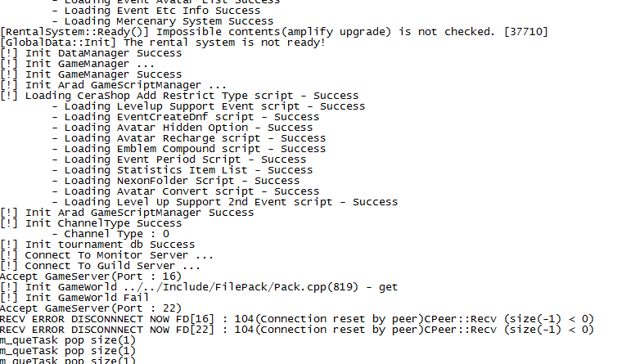Click the Connect To Guild Server line
Image resolution: width=626 pixels, height=364 pixels.
101,266
